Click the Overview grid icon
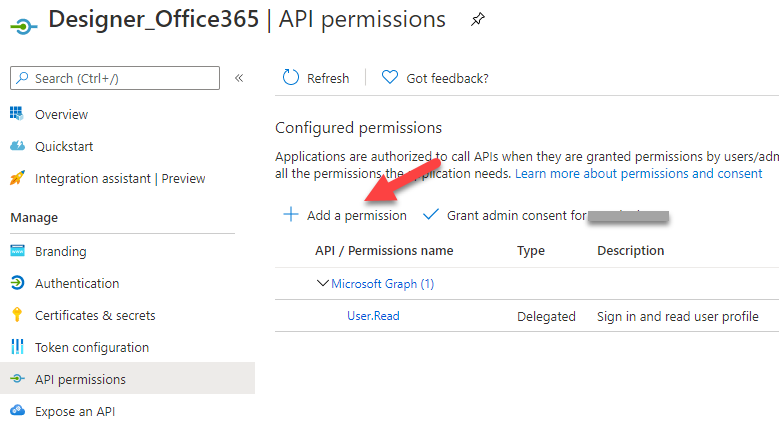 pyautogui.click(x=17, y=114)
